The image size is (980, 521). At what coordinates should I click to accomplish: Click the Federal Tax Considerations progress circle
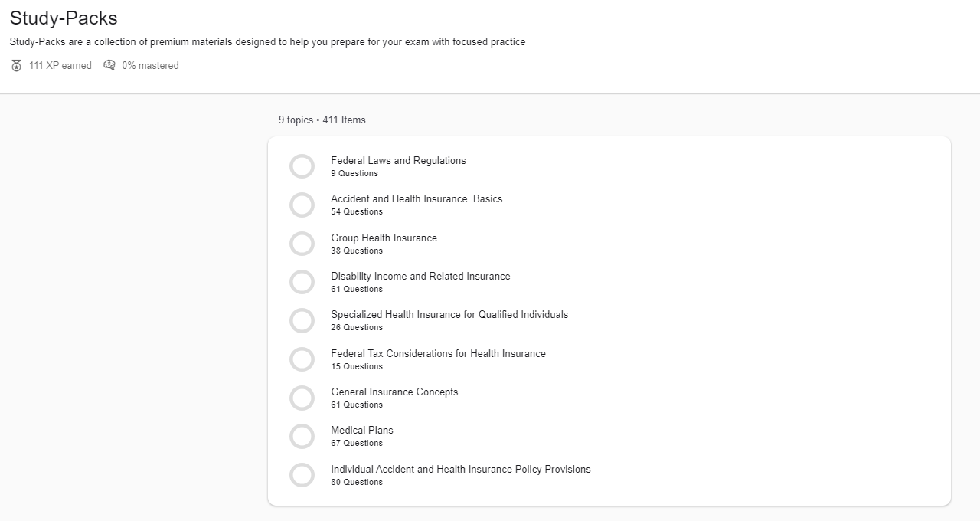click(x=302, y=359)
